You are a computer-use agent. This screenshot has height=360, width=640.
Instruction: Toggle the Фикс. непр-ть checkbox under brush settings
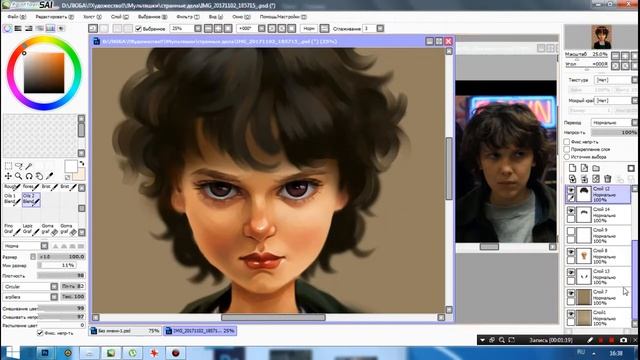tap(40, 333)
